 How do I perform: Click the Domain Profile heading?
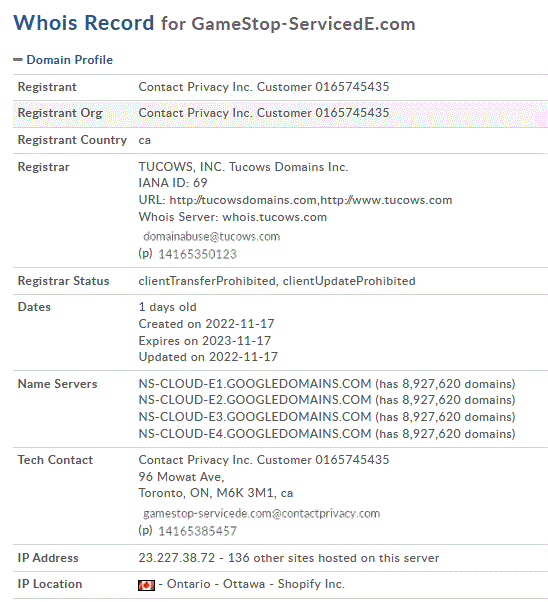(70, 60)
